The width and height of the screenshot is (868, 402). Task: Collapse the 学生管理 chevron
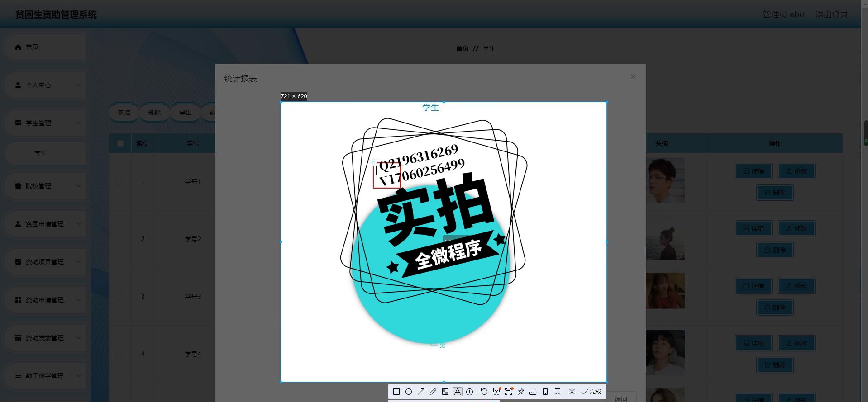(79, 123)
